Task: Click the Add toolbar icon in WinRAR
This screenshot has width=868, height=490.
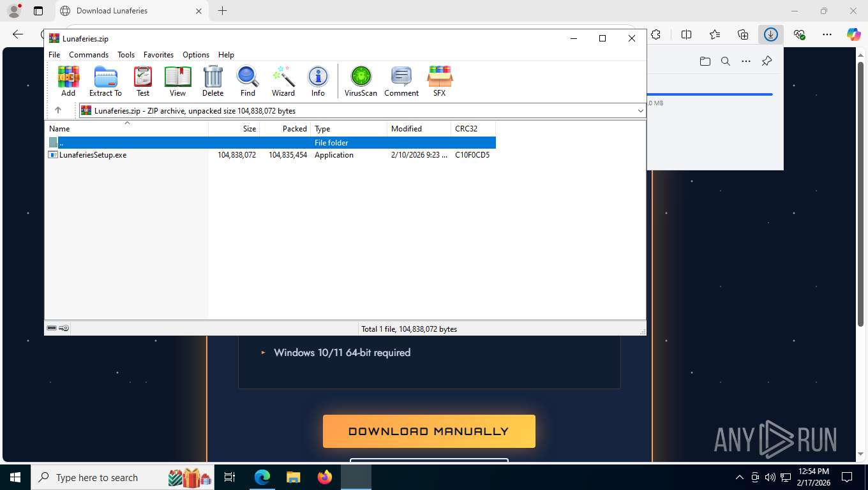Action: (68, 81)
